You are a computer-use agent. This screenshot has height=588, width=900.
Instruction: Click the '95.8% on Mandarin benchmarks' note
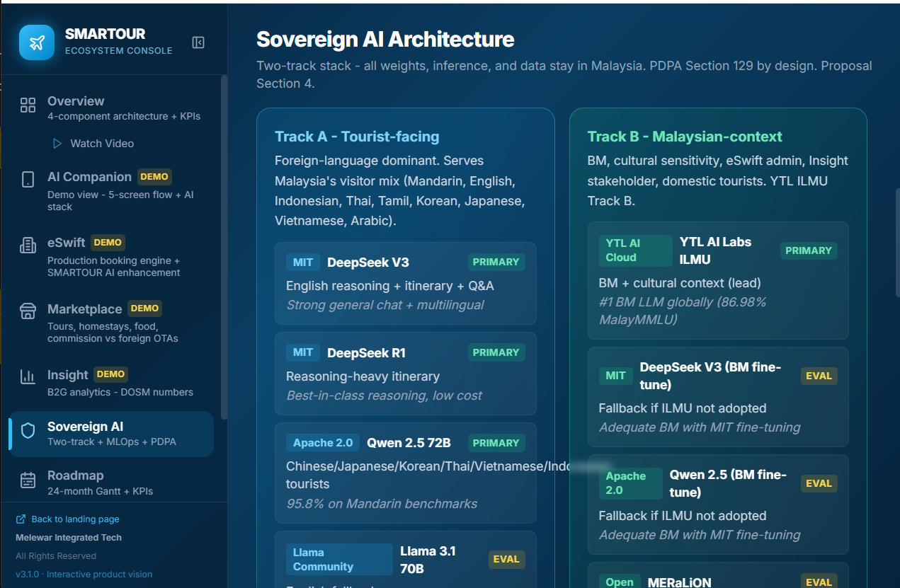382,504
